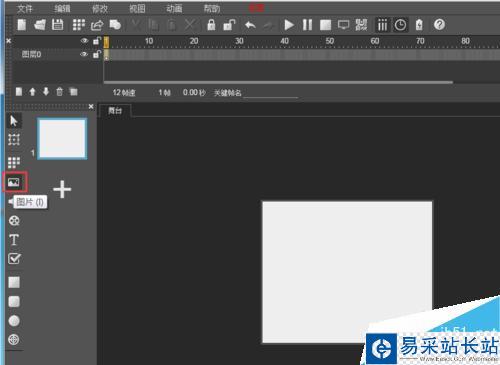Click frame 70 on the timeline ruler

(x=420, y=41)
